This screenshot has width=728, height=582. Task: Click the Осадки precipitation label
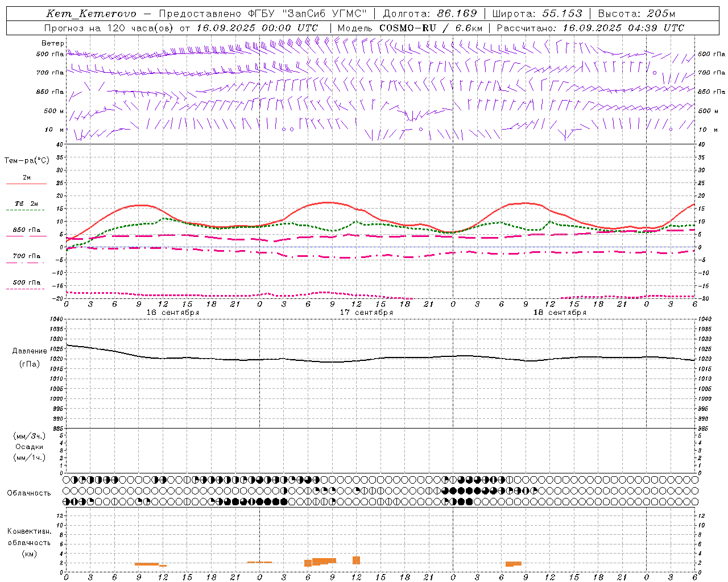coord(30,447)
